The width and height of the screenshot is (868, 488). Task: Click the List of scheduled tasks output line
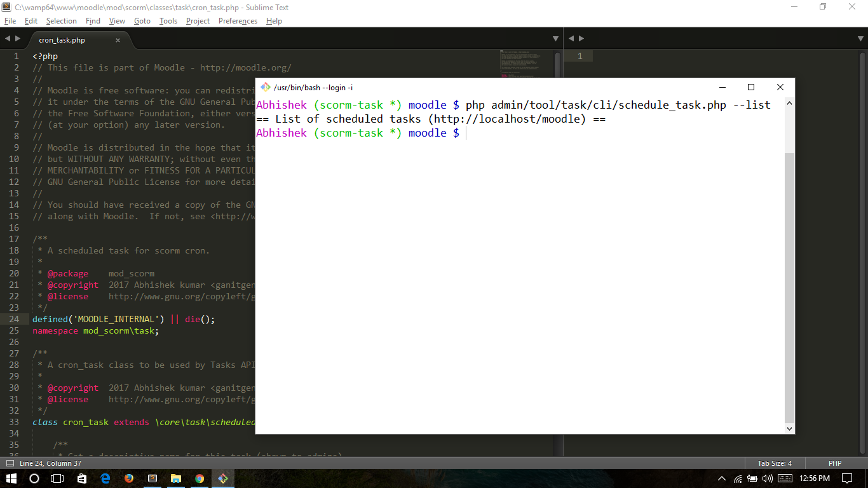coord(431,119)
